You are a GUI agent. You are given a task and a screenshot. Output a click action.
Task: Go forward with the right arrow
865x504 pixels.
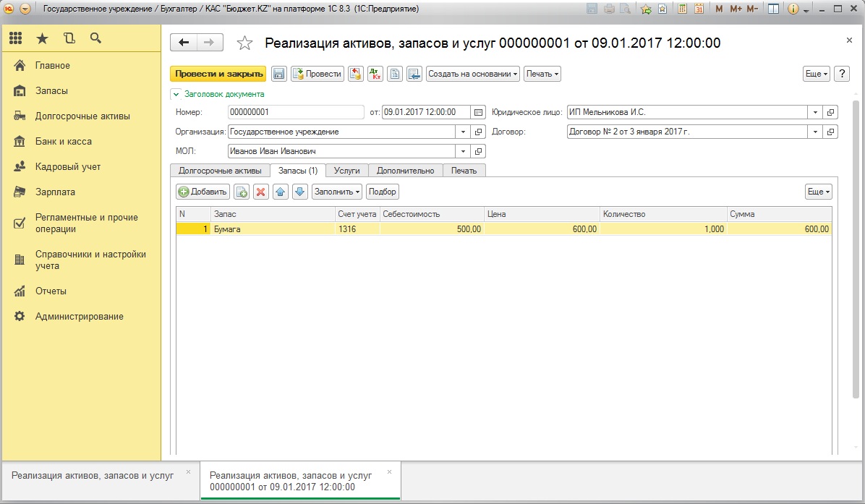[210, 43]
